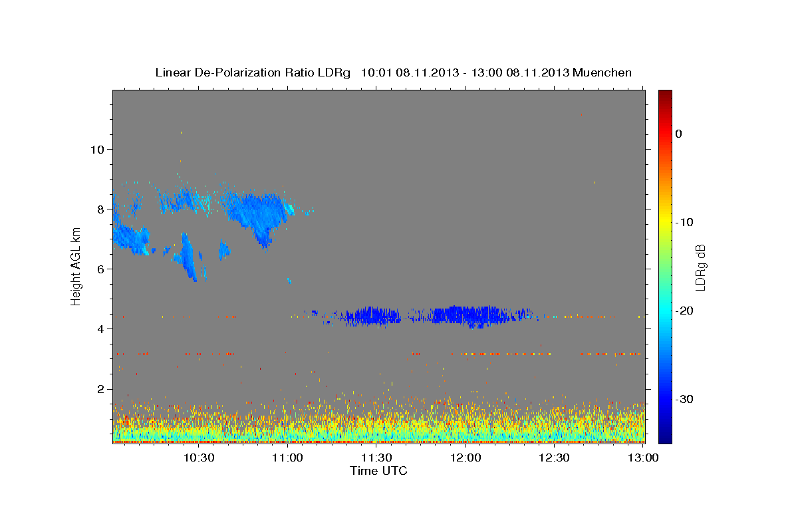Screen dimensions: 798x532
Task: Click the colorbar value label 0
Action: pyautogui.click(x=679, y=134)
